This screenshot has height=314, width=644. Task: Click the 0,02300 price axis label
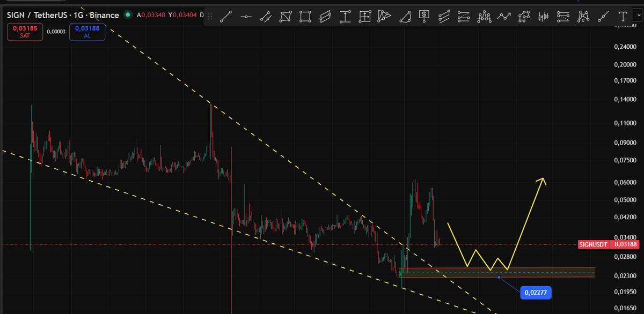point(625,275)
